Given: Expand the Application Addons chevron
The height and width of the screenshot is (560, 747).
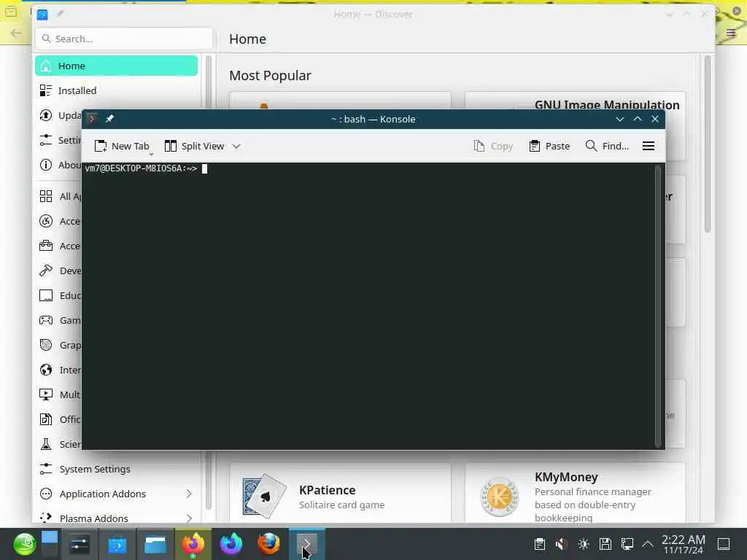Looking at the screenshot, I should (189, 494).
